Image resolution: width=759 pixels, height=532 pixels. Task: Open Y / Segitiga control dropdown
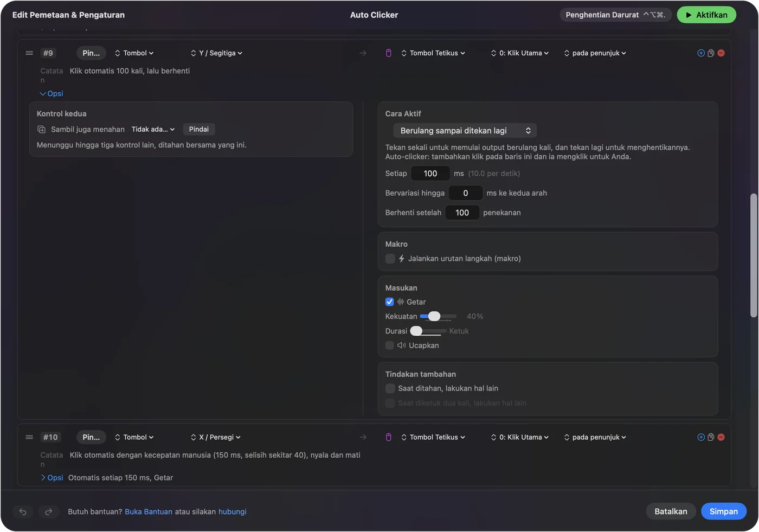coord(216,53)
